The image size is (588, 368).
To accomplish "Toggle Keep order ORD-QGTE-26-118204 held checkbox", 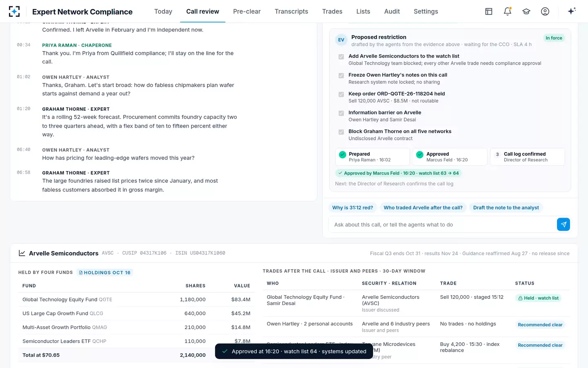I will pos(341,94).
